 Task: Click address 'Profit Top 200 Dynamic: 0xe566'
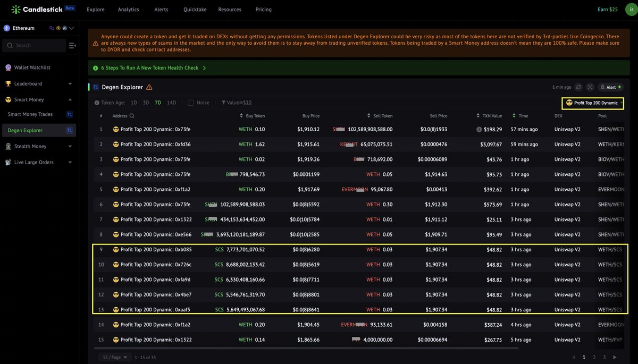click(x=155, y=234)
